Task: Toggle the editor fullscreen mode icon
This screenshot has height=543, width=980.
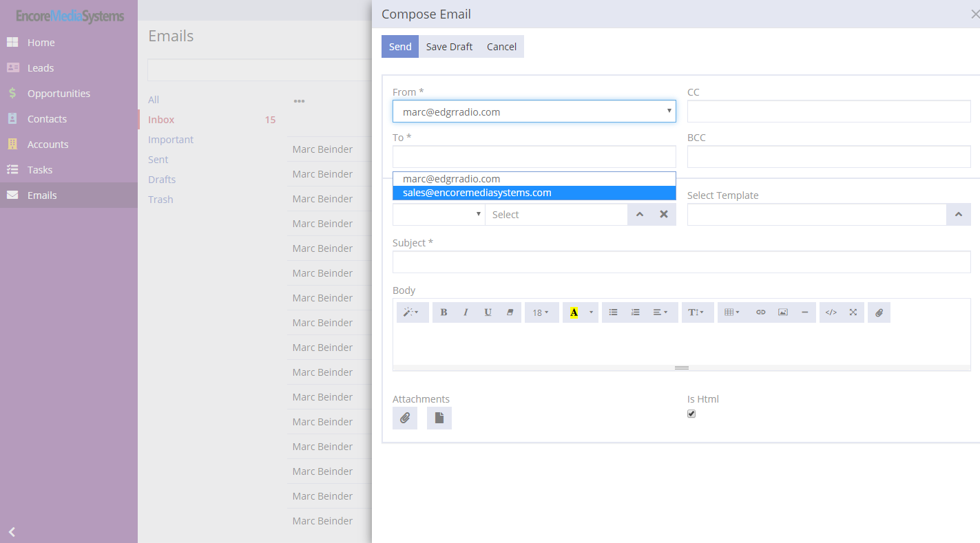Action: pyautogui.click(x=853, y=312)
